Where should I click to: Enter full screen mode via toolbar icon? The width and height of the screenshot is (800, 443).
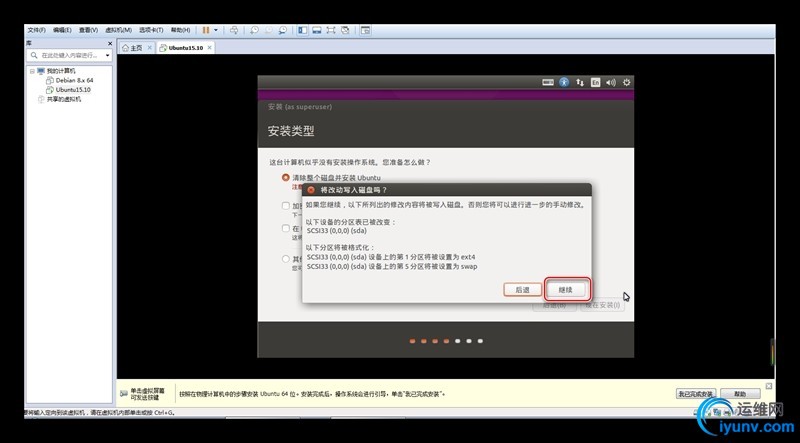(x=331, y=30)
